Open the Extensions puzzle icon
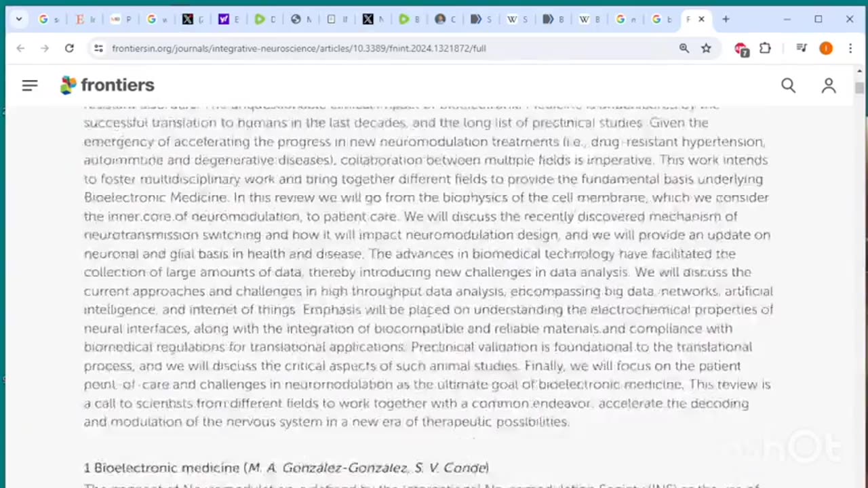This screenshot has height=488, width=868. pyautogui.click(x=765, y=48)
